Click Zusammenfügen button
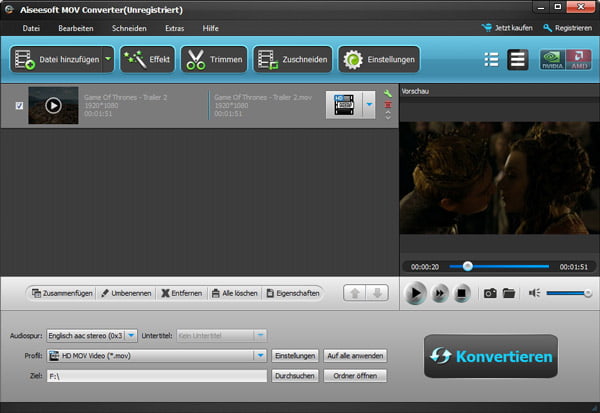The height and width of the screenshot is (413, 600). pos(62,293)
